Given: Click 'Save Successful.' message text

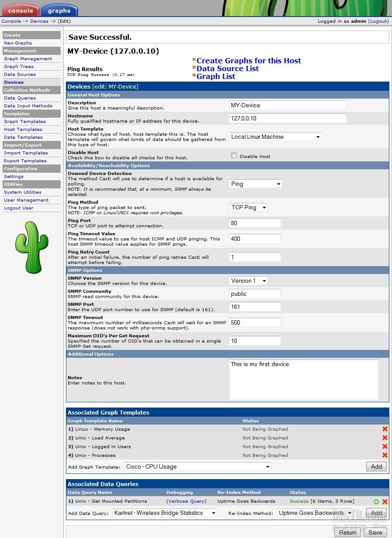Looking at the screenshot, I should pos(100,37).
